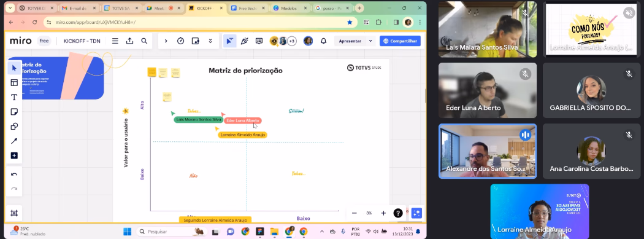Switch to the Free Vector browser tab
644x239 pixels.
248,8
